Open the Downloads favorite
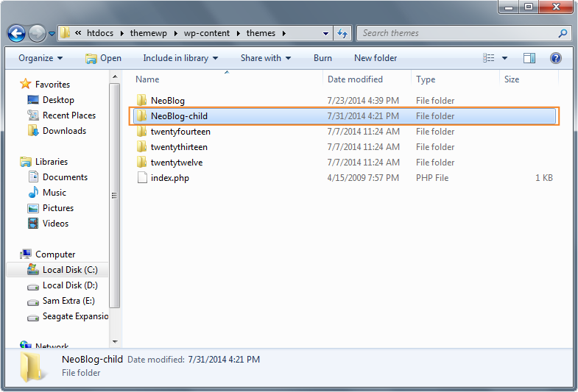The width and height of the screenshot is (578, 392). pos(64,131)
